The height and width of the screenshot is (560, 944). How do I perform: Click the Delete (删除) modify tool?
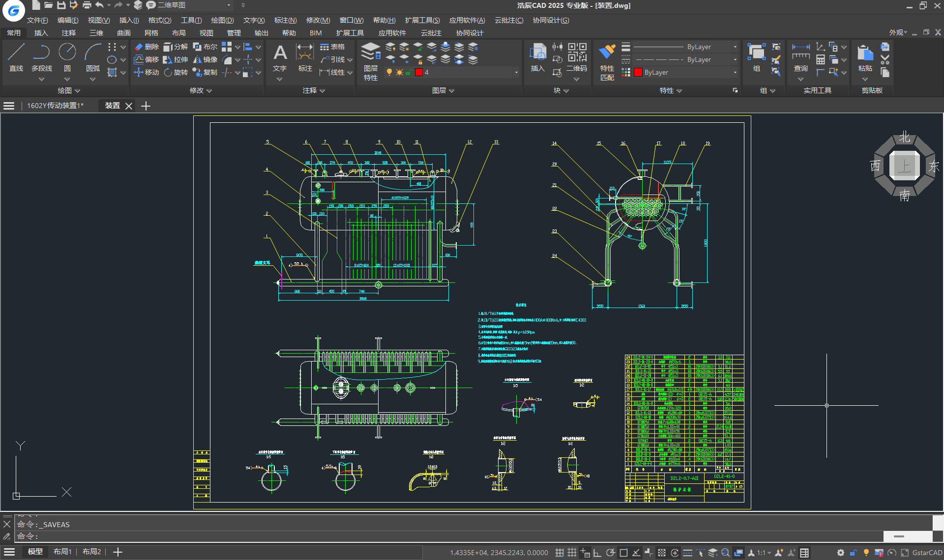tap(147, 47)
